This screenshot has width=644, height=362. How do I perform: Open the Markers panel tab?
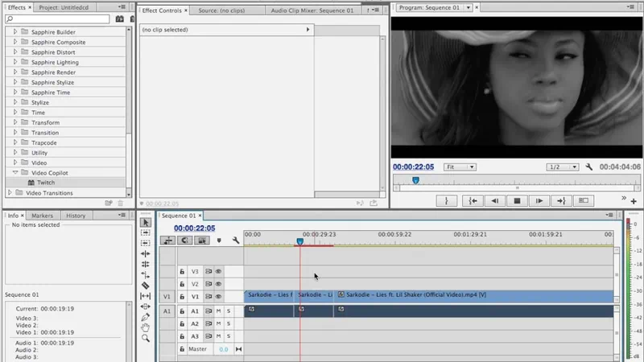click(x=42, y=216)
